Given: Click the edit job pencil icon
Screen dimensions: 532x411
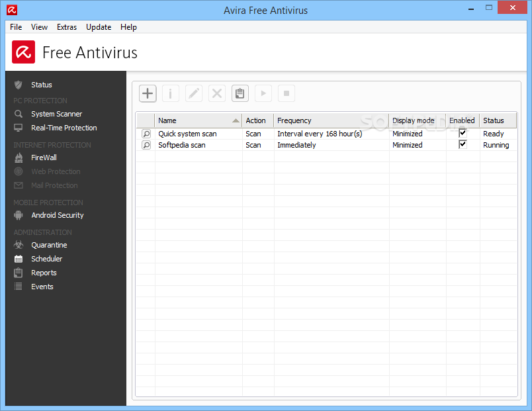Looking at the screenshot, I should pyautogui.click(x=194, y=93).
